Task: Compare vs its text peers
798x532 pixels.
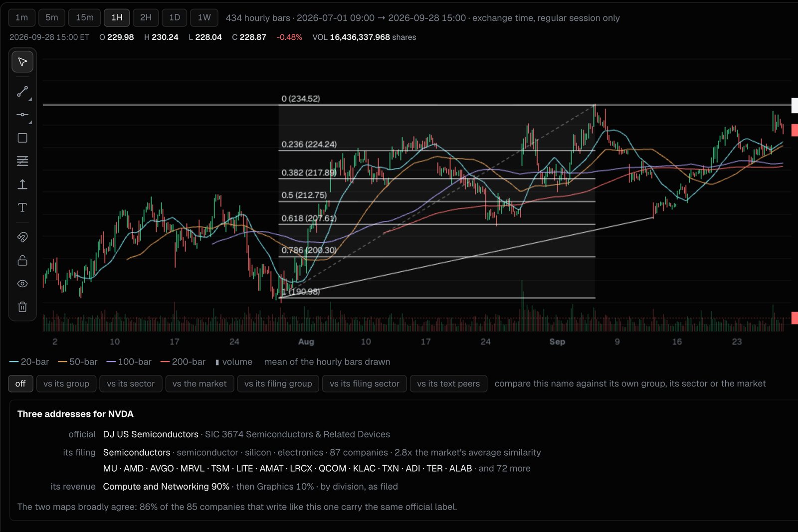Action: point(448,383)
